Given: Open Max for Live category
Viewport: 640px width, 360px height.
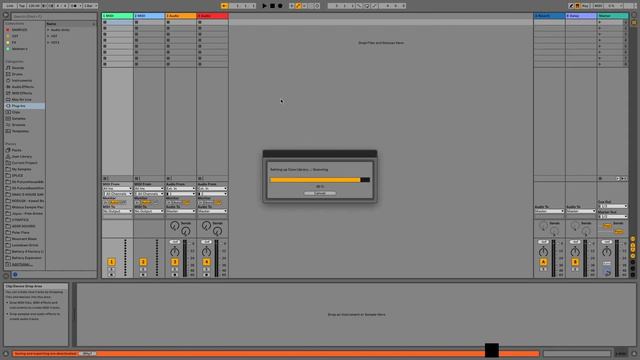Looking at the screenshot, I should pyautogui.click(x=21, y=100).
